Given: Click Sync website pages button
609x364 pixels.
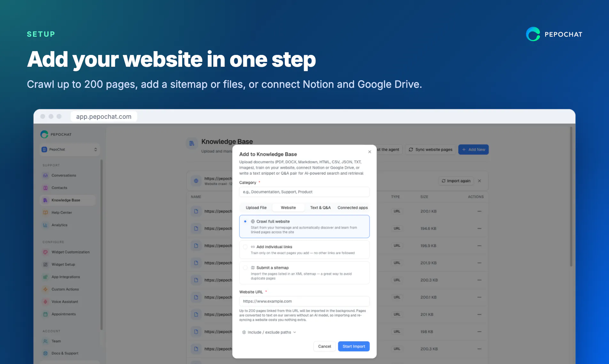Looking at the screenshot, I should click(x=430, y=150).
